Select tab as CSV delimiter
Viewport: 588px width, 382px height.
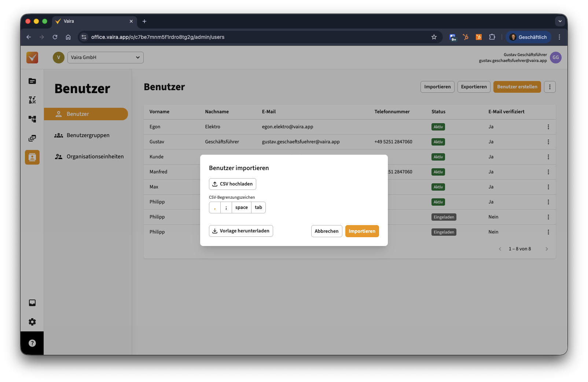[258, 207]
